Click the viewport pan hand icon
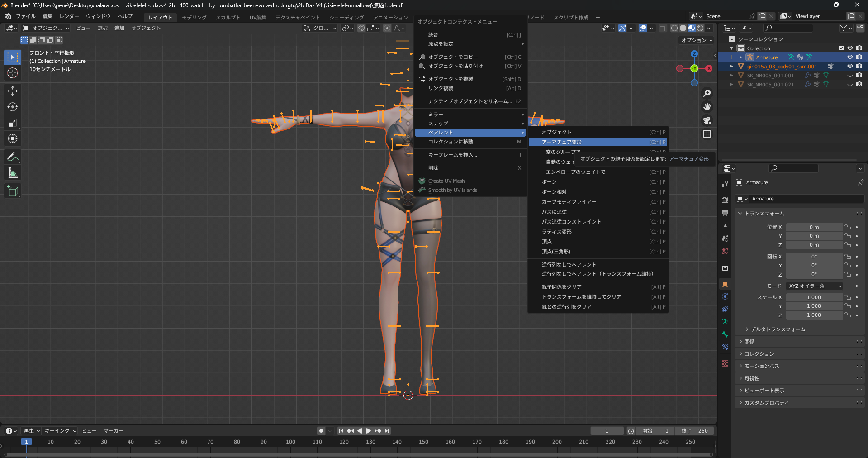 [707, 107]
